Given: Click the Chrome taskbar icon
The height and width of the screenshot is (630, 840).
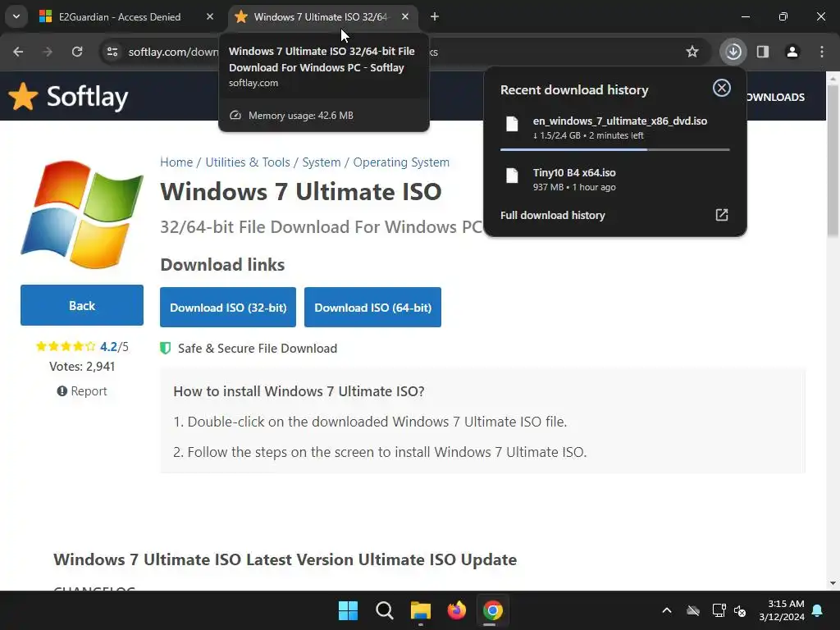Looking at the screenshot, I should click(x=493, y=610).
